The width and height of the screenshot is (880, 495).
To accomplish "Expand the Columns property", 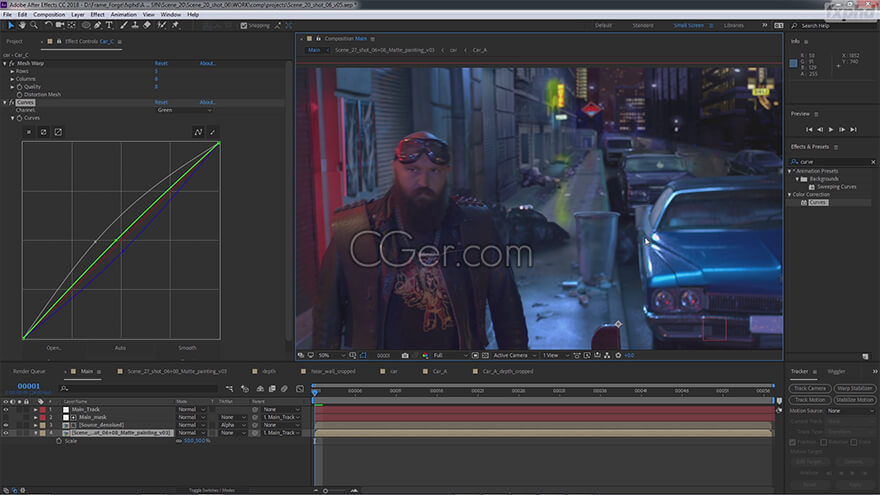I will coord(12,79).
